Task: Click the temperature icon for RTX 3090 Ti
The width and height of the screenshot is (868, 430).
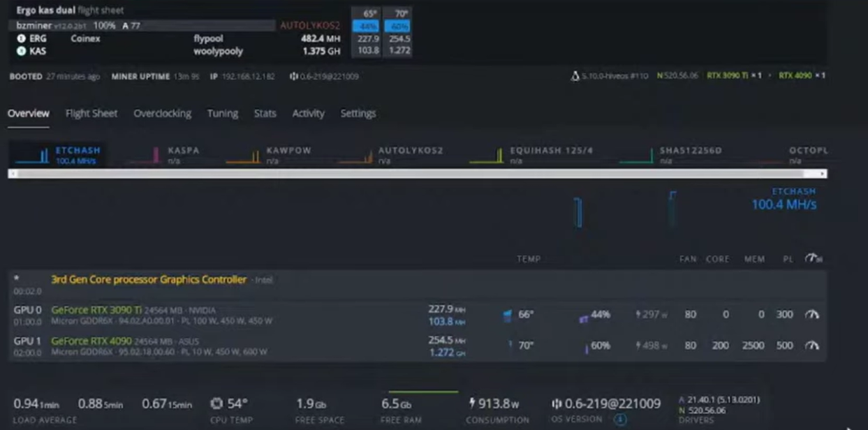Action: click(508, 316)
